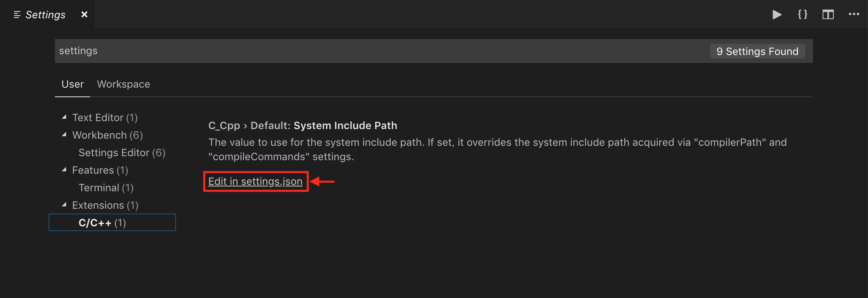Select the User settings tab
868x298 pixels.
coord(72,84)
